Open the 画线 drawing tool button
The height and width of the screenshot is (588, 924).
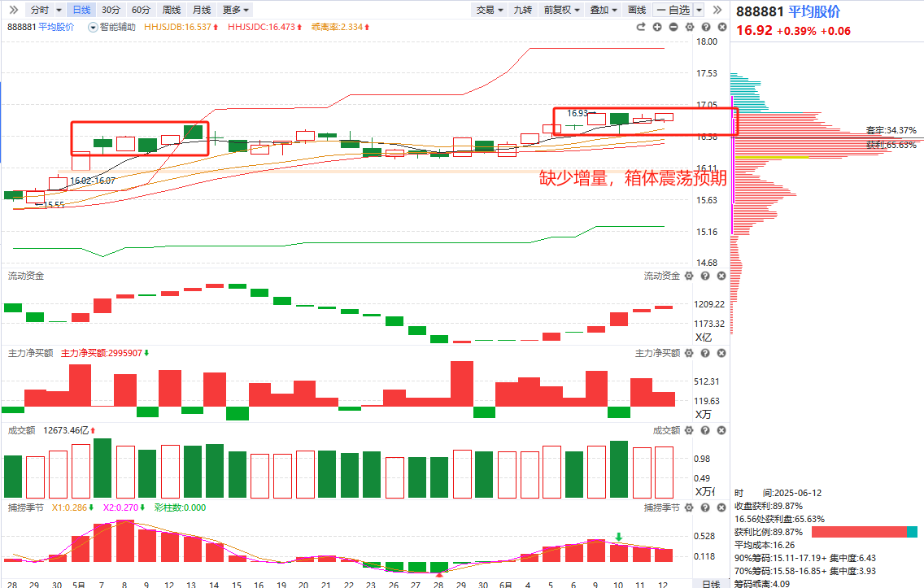(x=637, y=10)
